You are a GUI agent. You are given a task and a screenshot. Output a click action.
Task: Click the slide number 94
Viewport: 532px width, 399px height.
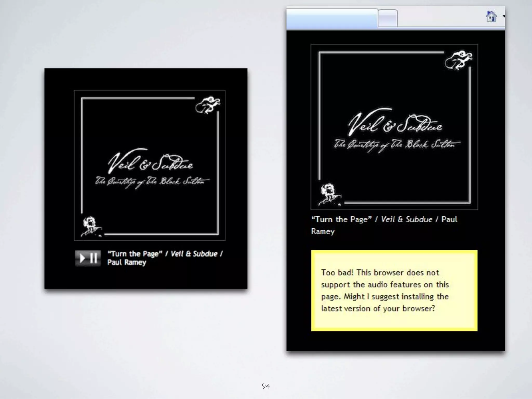[266, 386]
